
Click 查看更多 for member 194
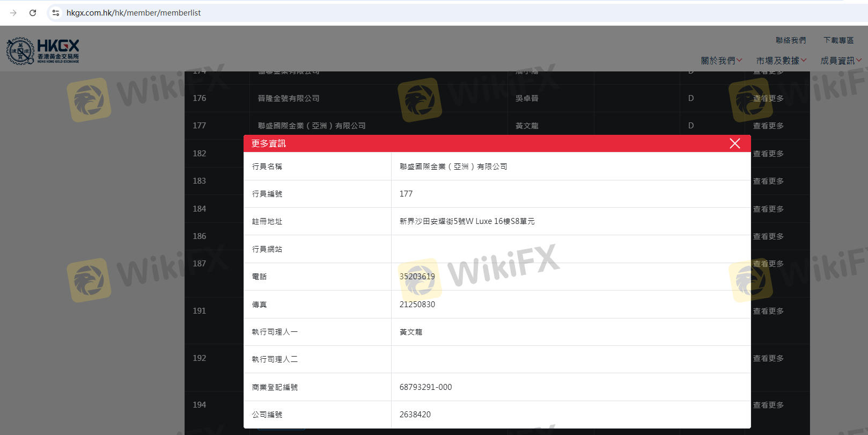click(x=768, y=405)
